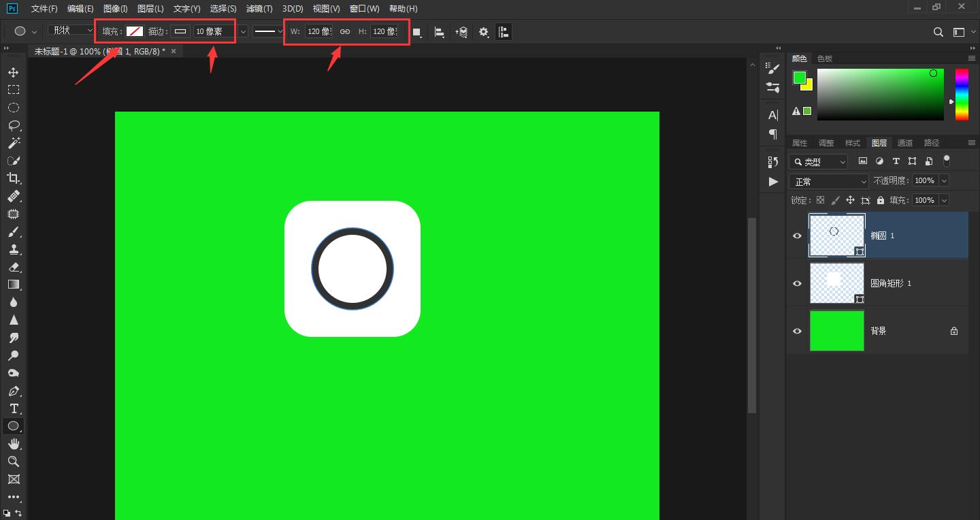Click the width W input field

click(x=318, y=31)
